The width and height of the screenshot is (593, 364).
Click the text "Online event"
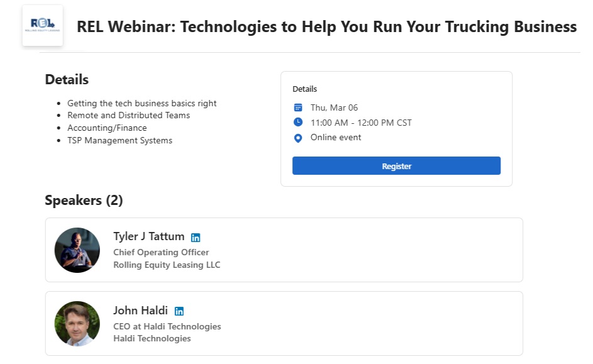335,137
